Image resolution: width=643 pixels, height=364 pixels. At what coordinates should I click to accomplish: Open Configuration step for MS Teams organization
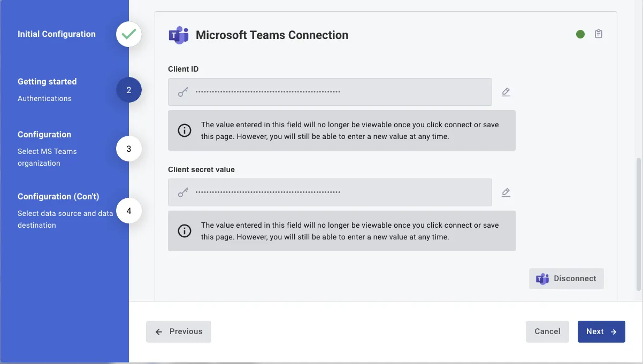pyautogui.click(x=44, y=135)
